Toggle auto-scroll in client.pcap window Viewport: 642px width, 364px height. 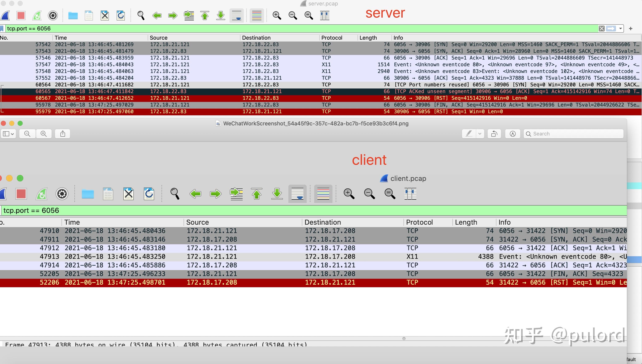(x=297, y=194)
